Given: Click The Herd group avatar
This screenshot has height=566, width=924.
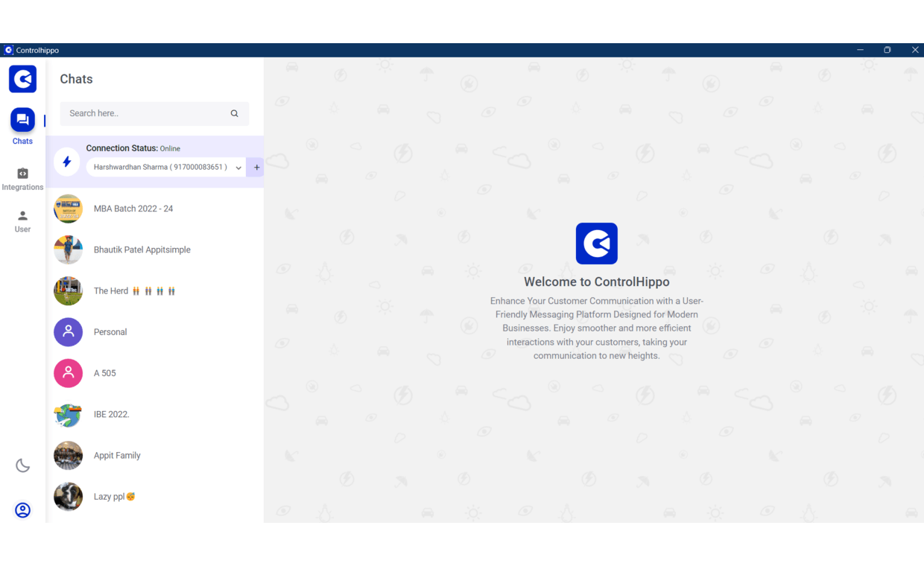Looking at the screenshot, I should (68, 291).
